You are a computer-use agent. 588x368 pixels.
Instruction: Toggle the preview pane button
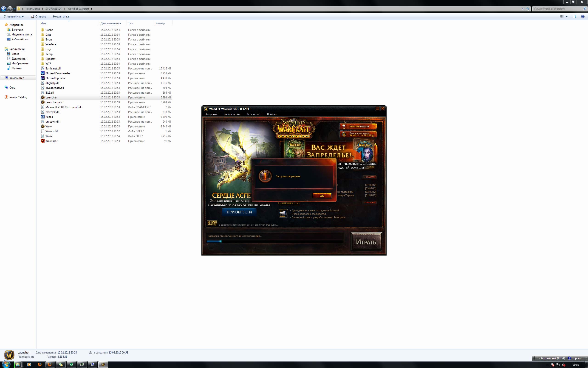pos(574,17)
